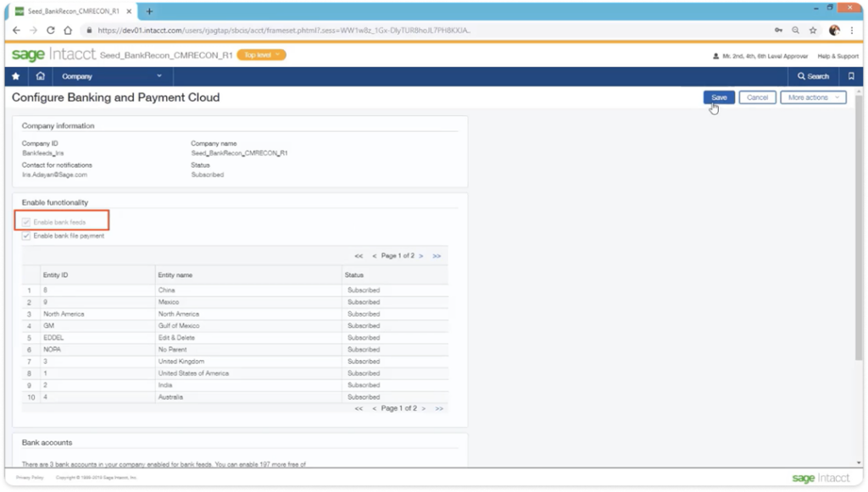
Task: Click the favorites star icon in navigation bar
Action: 15,76
